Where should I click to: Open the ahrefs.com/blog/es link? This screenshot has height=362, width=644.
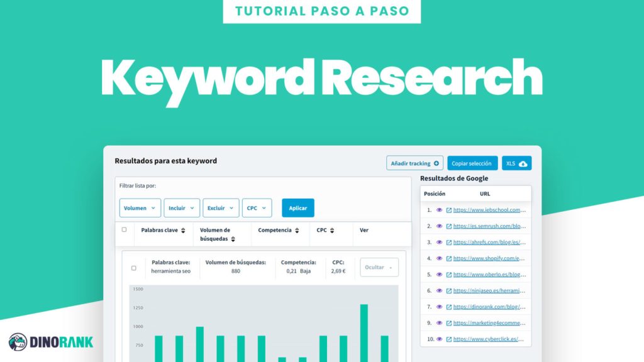(x=489, y=242)
